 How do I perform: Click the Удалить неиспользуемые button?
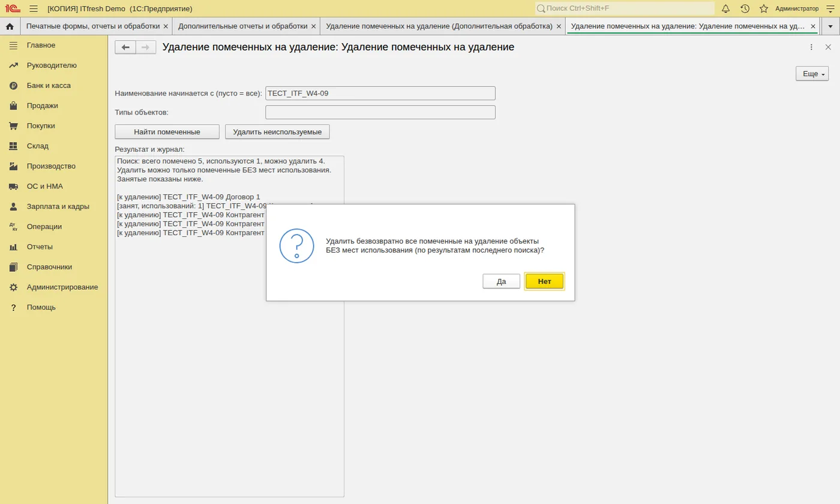click(277, 132)
